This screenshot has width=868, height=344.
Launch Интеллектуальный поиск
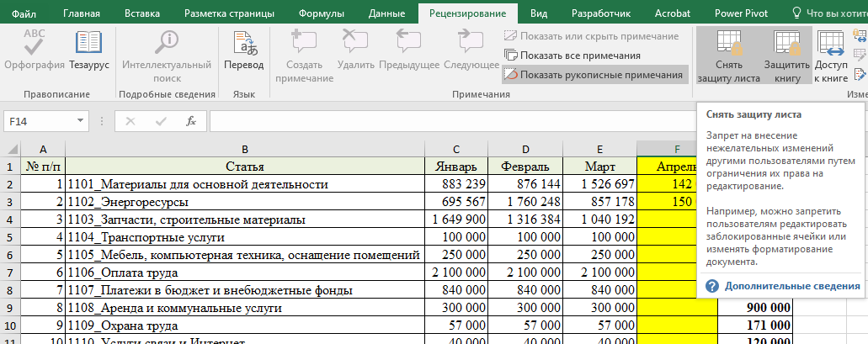167,56
